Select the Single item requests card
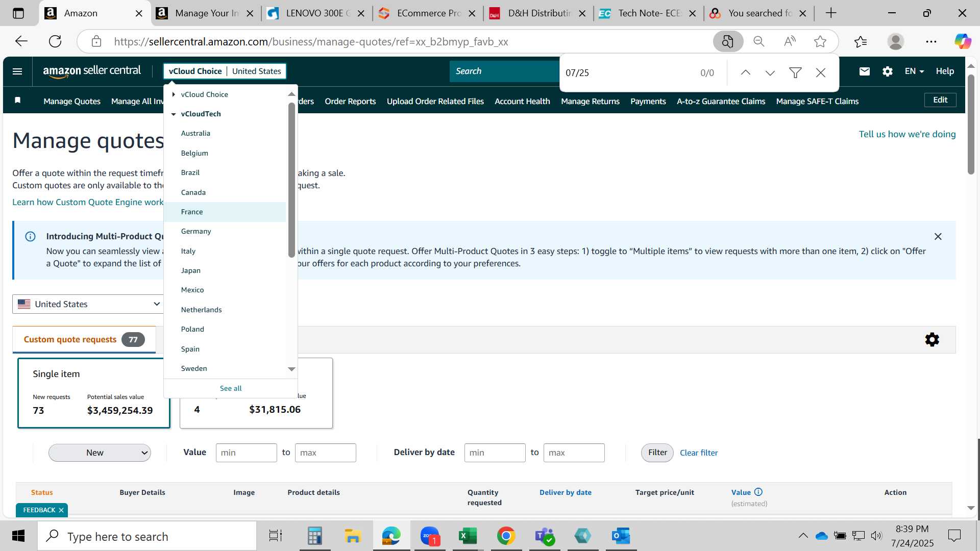980x551 pixels. click(x=94, y=393)
